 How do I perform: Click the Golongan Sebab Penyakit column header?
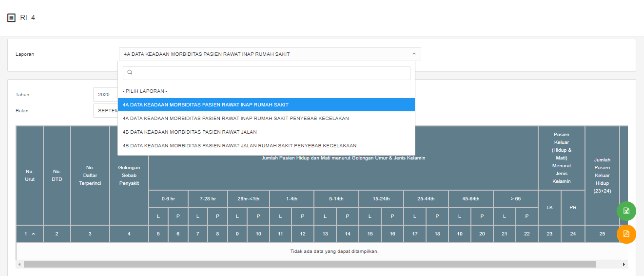point(129,175)
